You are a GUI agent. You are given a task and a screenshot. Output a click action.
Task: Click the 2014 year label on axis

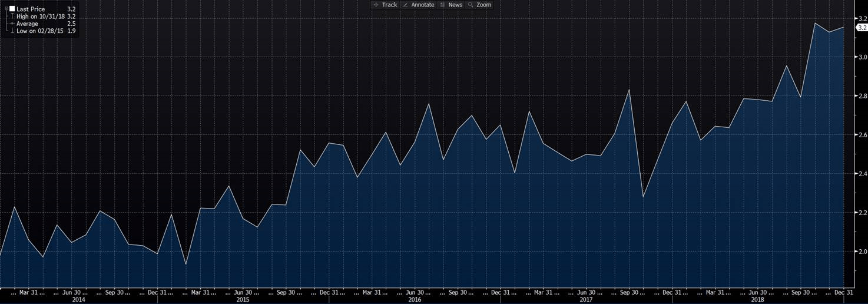[x=78, y=299]
